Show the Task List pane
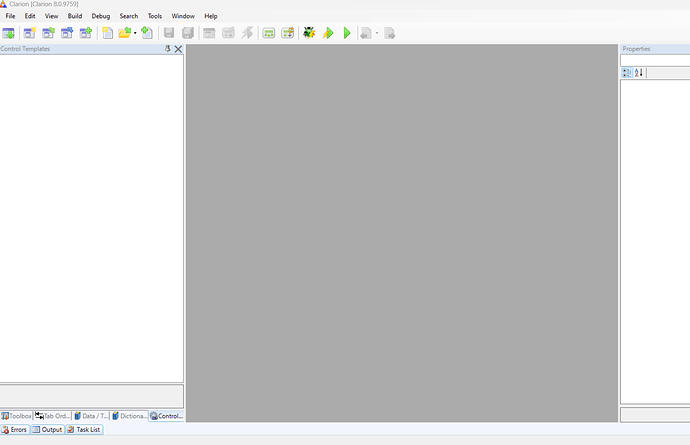 pos(84,429)
